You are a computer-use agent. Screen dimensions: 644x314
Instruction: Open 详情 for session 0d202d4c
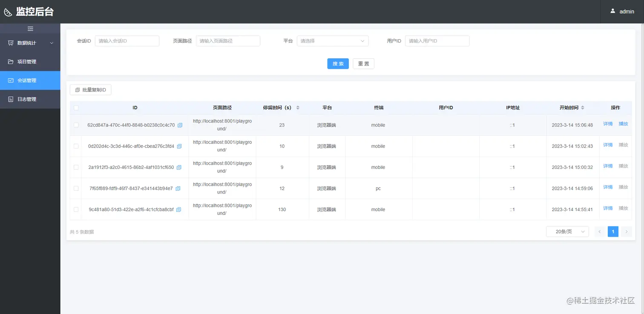[x=608, y=145]
